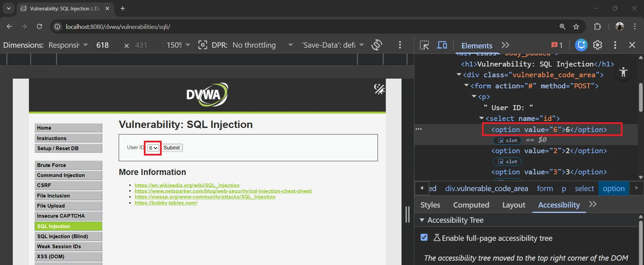The height and width of the screenshot is (265, 644).
Task: Open a new tab with plus icon
Action: 123,8
